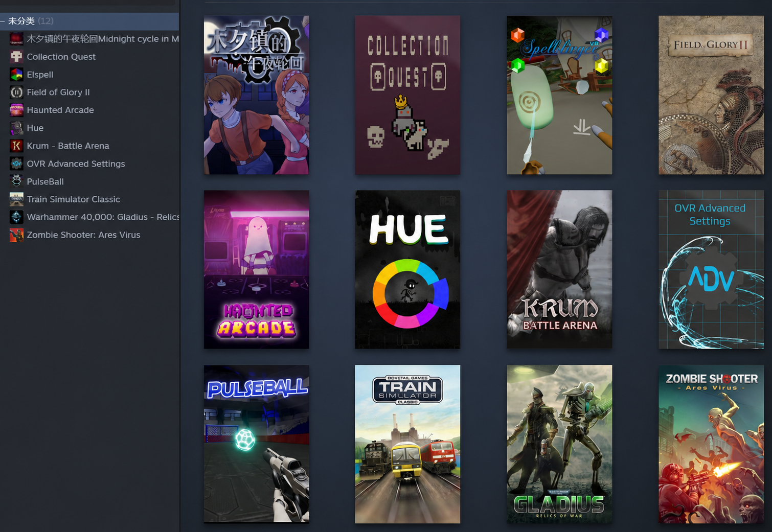Open the Gladius Relics of War cover tile
The width and height of the screenshot is (772, 532).
[559, 444]
